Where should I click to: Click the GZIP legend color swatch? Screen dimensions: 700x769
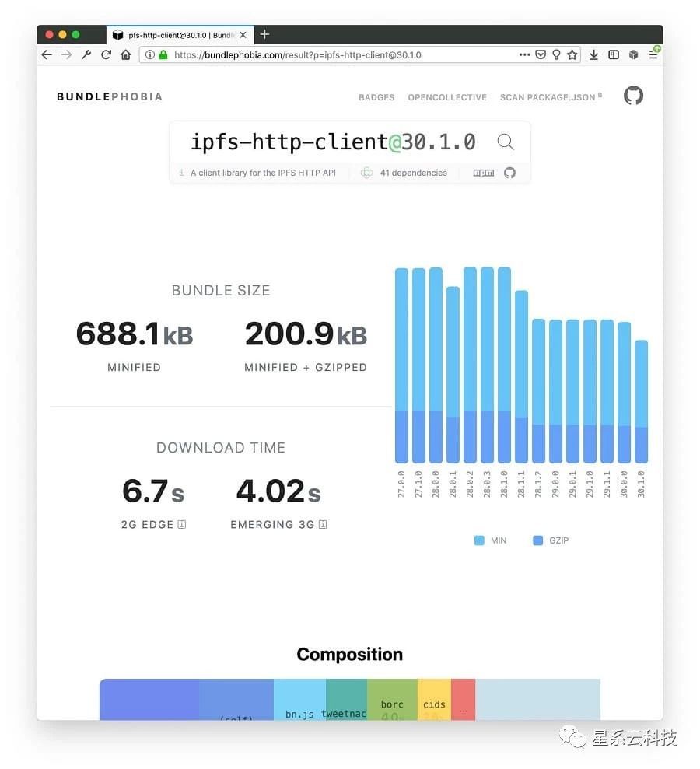537,540
